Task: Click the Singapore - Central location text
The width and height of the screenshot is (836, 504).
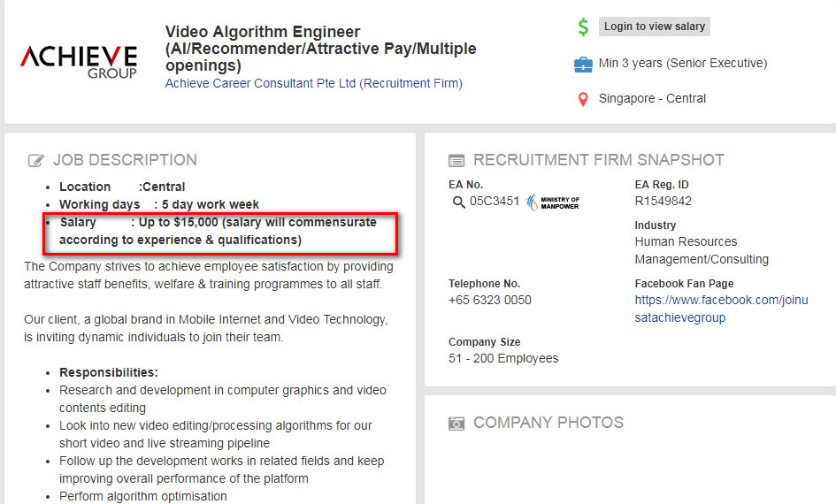Action: click(x=652, y=98)
